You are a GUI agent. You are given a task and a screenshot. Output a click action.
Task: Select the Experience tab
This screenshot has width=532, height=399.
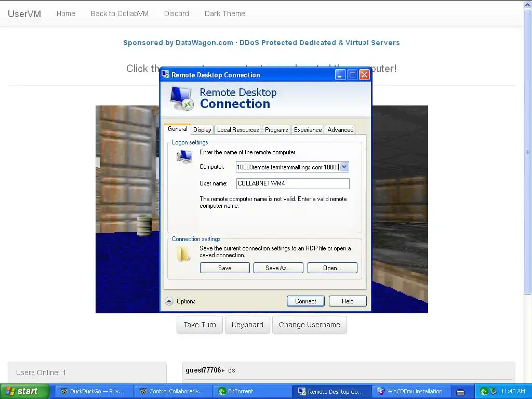308,129
